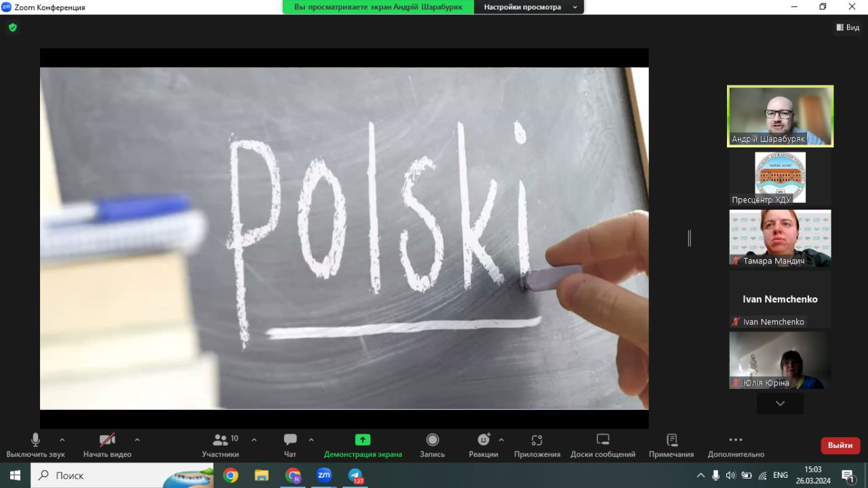This screenshot has width=868, height=488.
Task: Open the Приложения apps icon
Action: [x=537, y=440]
